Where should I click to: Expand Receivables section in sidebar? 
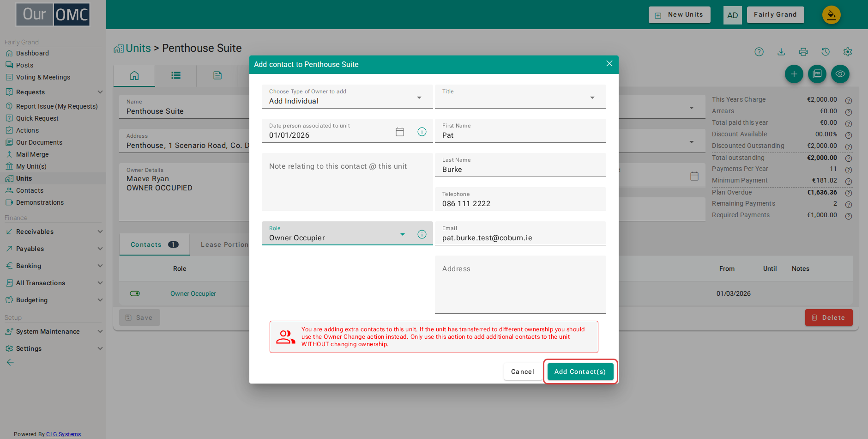54,232
